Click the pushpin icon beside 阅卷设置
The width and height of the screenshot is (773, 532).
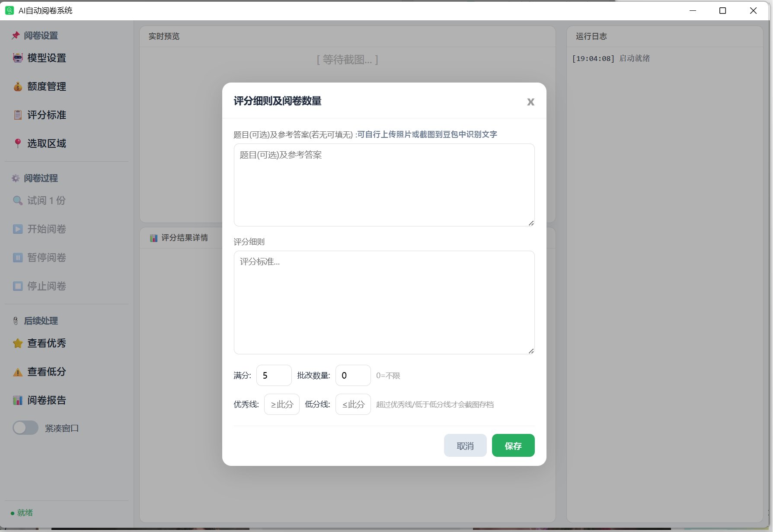coord(16,35)
